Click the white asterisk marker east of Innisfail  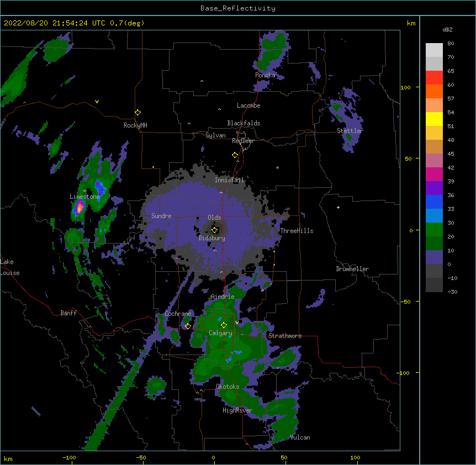[277, 167]
